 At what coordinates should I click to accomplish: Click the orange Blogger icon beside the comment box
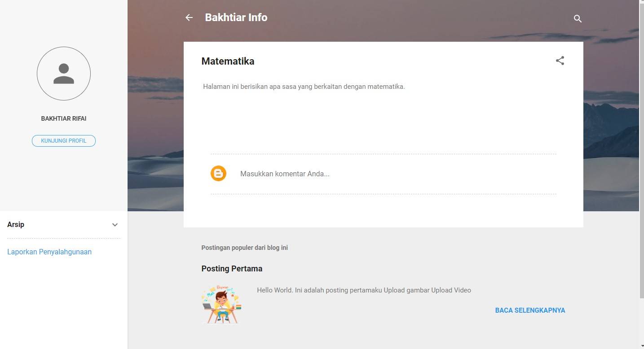pos(219,174)
